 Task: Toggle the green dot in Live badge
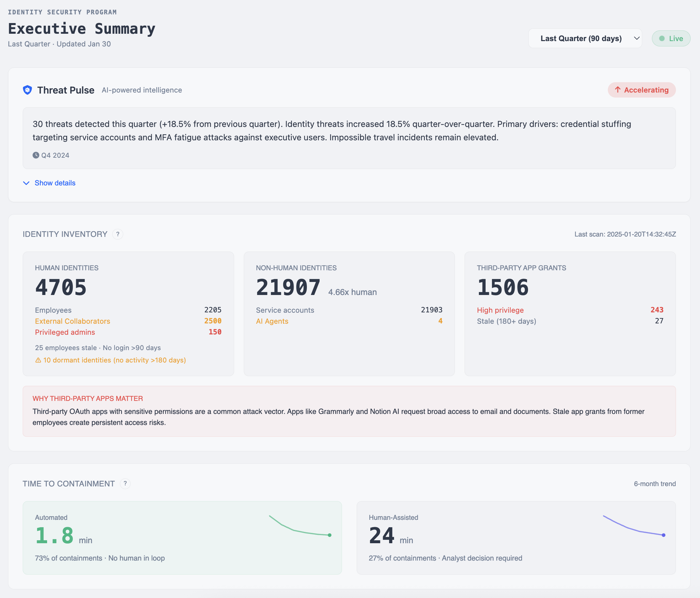663,38
